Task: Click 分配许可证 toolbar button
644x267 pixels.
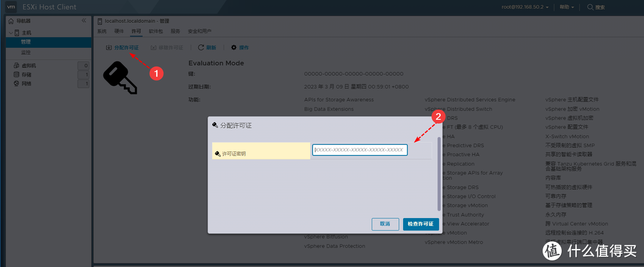Action: [122, 48]
